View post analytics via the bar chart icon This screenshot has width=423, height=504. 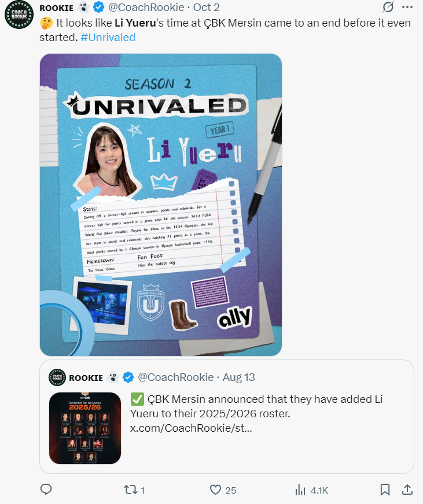300,490
